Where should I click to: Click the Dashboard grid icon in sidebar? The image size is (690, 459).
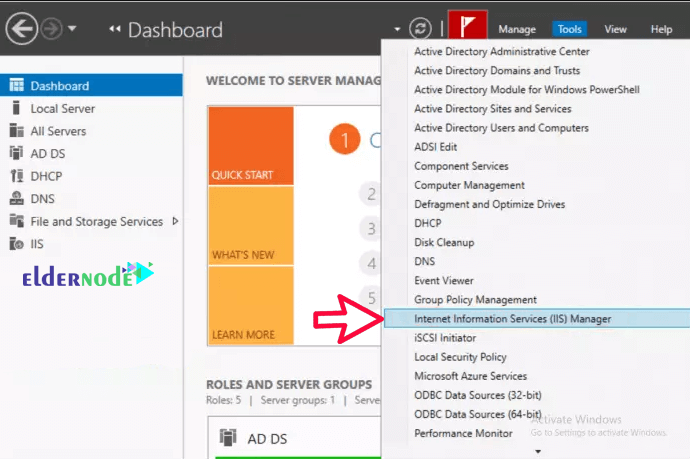coord(17,85)
